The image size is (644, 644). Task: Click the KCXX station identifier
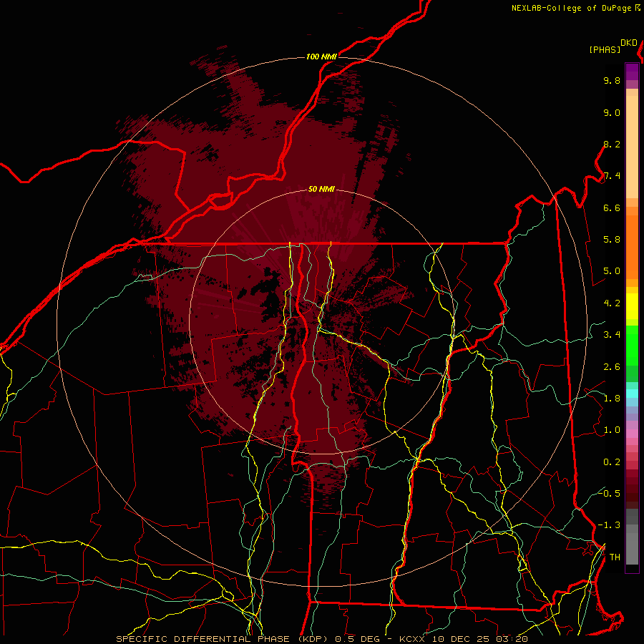click(411, 639)
